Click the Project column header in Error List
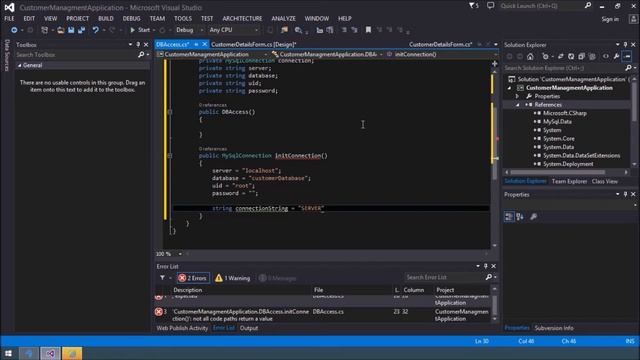 [445, 290]
